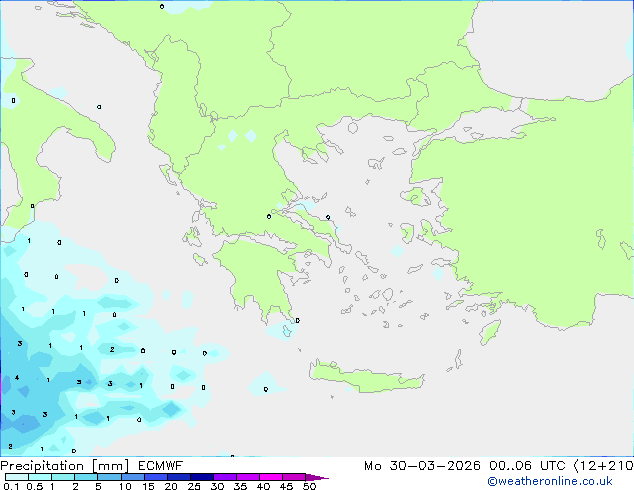Viewport: 634px width, 490px height.
Task: Click the '0.1' legend scale label
Action: coord(11,486)
